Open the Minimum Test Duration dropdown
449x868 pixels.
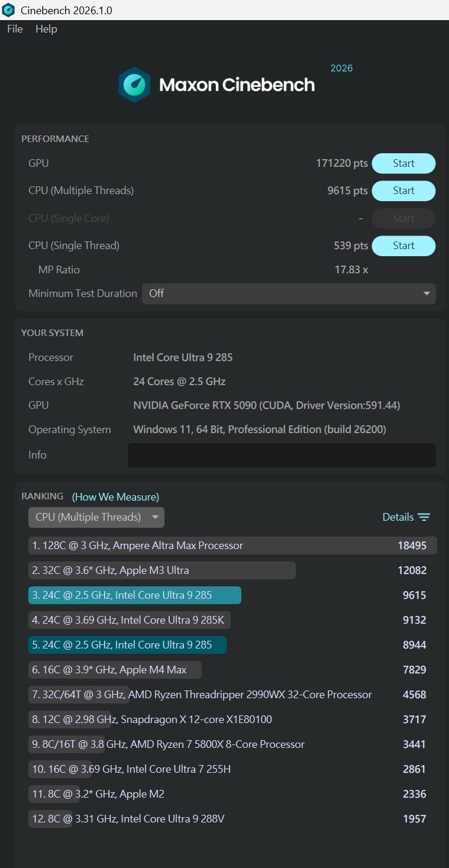pos(289,293)
